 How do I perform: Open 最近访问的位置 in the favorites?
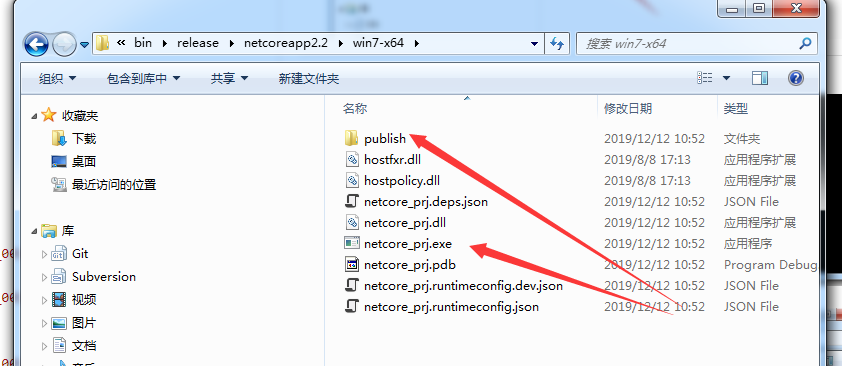(114, 185)
